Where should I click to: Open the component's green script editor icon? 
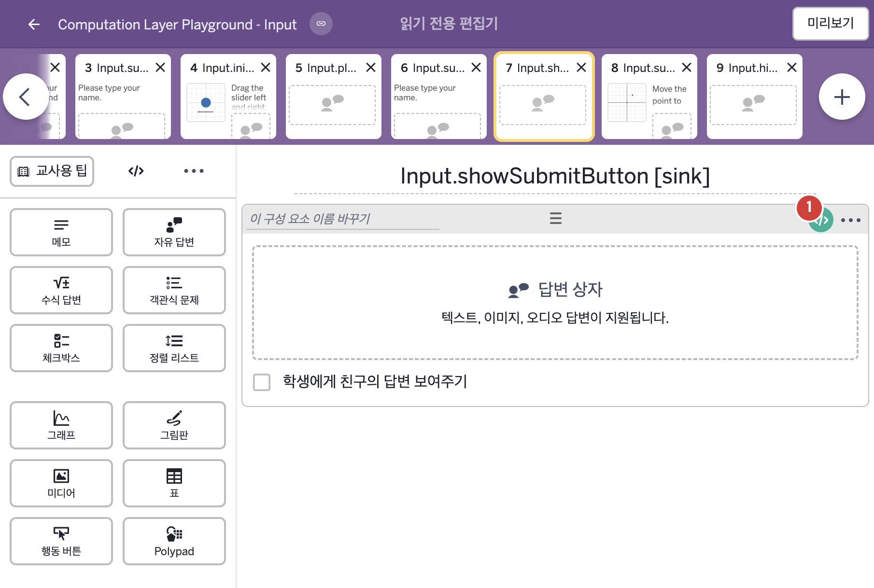tap(822, 221)
